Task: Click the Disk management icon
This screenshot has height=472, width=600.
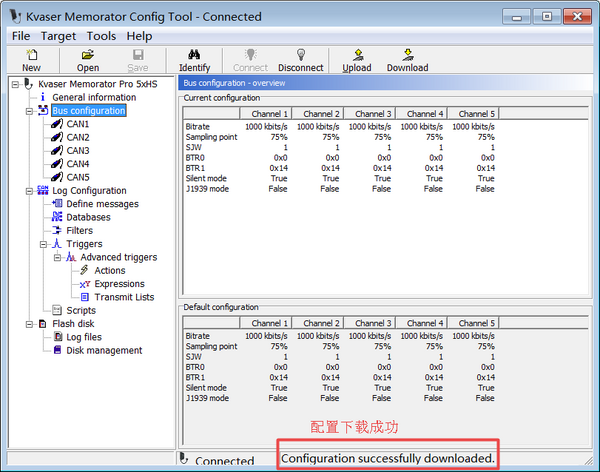Action: [x=57, y=350]
